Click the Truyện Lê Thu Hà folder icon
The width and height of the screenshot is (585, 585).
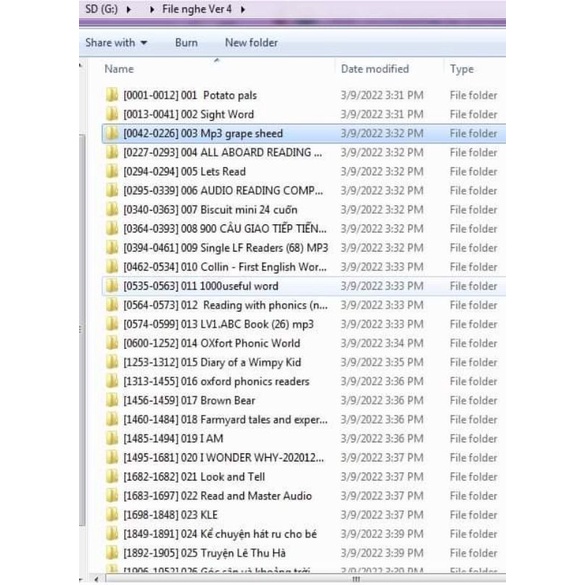coord(112,553)
